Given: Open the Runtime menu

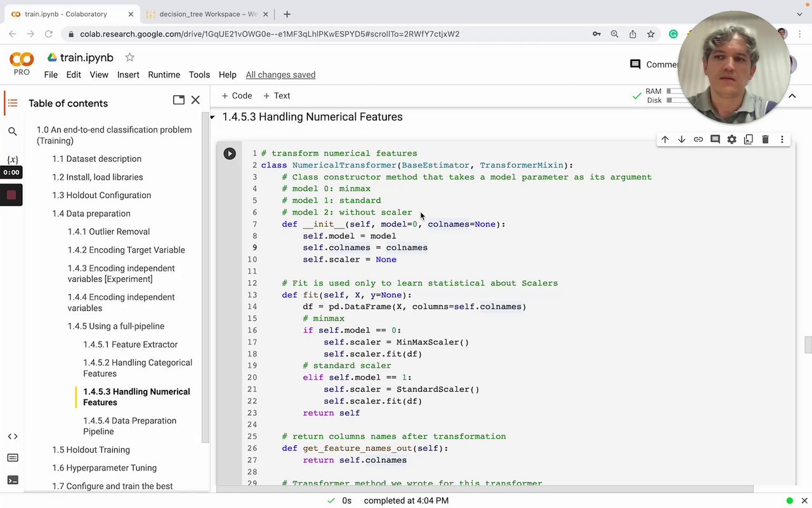Looking at the screenshot, I should click(x=164, y=75).
